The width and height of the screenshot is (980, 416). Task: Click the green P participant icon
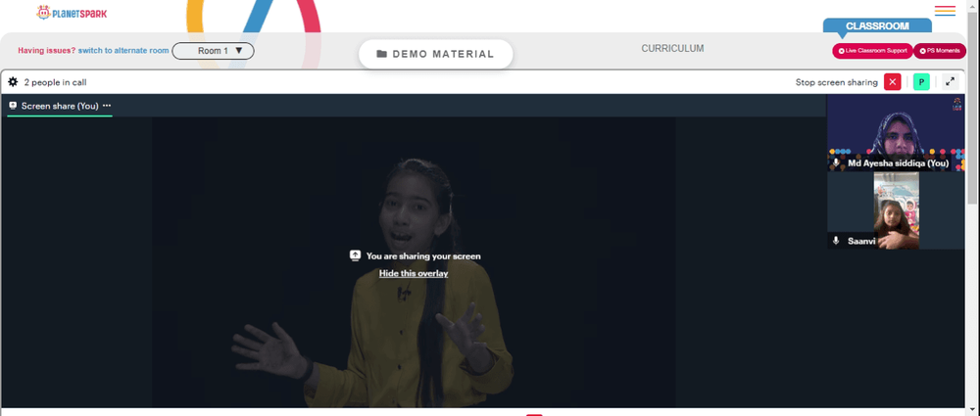(x=921, y=82)
